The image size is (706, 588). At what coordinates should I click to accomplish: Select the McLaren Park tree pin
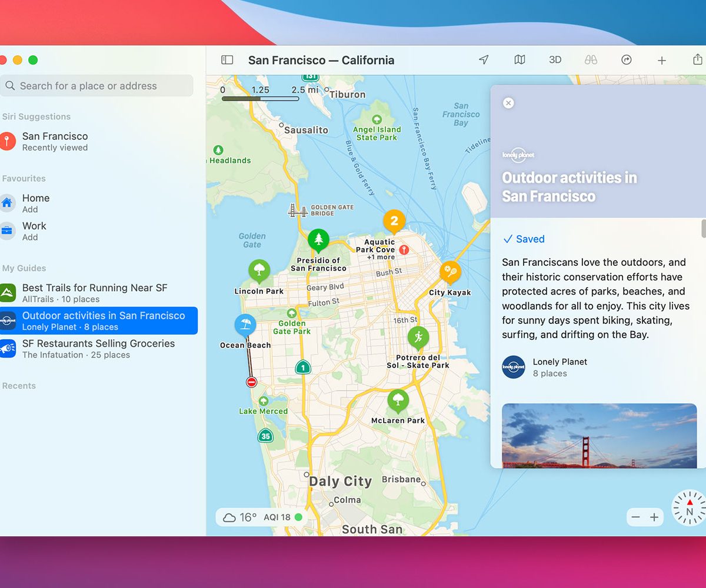398,401
